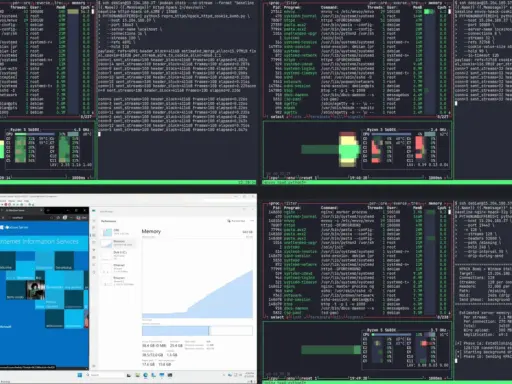Close the IIS Windows Server browser tab
Screen dimensions: 512x384
coord(41,211)
